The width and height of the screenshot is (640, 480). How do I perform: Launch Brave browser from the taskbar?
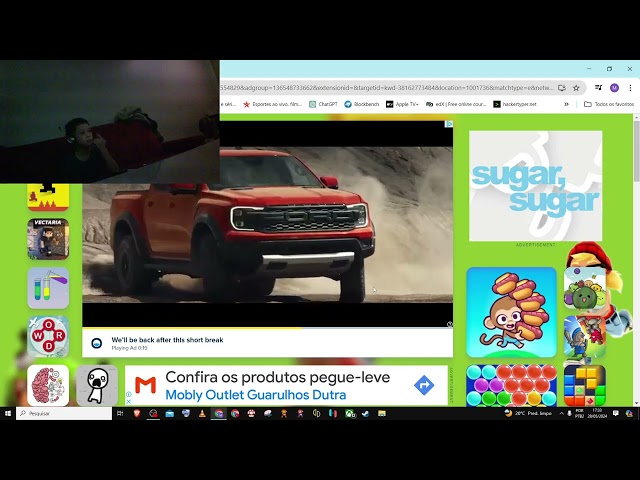tap(137, 413)
